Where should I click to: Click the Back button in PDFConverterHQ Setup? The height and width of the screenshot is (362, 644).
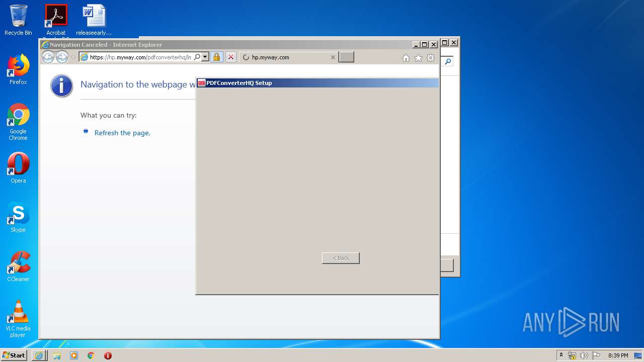pyautogui.click(x=341, y=258)
